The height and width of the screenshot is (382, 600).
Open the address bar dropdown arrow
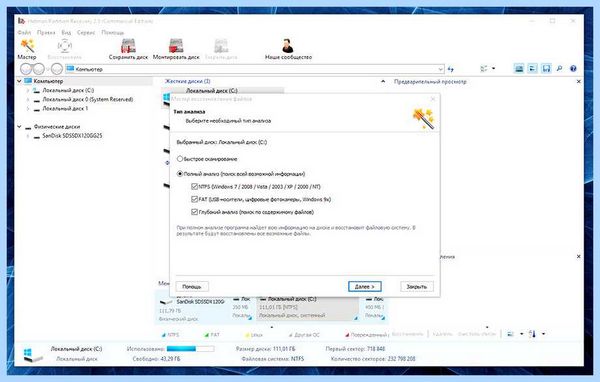440,69
